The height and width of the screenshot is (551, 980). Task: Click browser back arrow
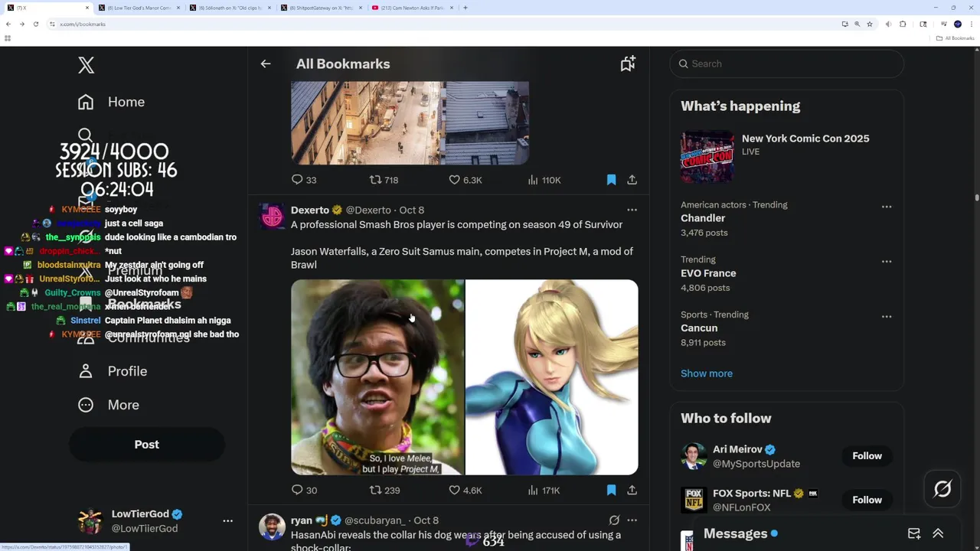[8, 24]
